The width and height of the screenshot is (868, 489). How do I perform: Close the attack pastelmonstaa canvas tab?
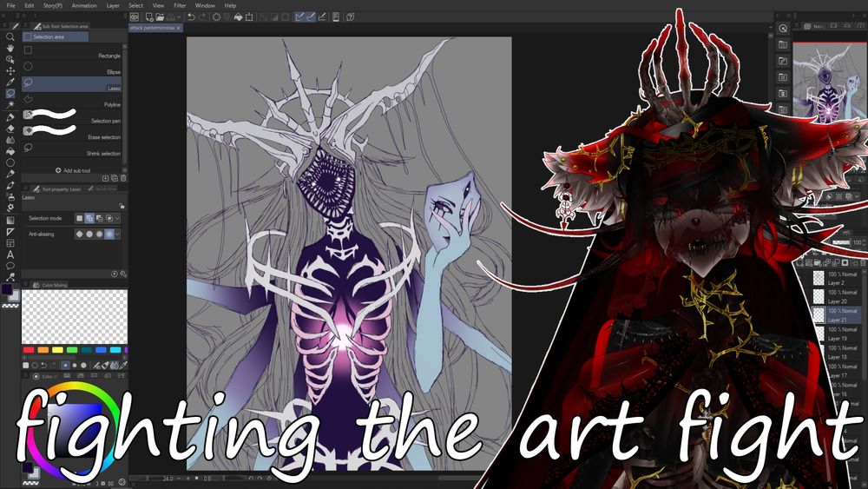179,28
